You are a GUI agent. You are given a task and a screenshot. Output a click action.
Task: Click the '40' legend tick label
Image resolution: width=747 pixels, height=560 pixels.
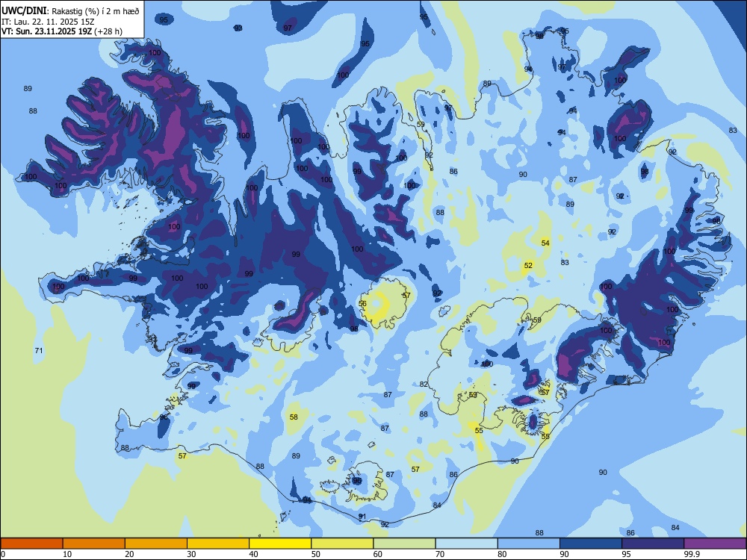[254, 554]
